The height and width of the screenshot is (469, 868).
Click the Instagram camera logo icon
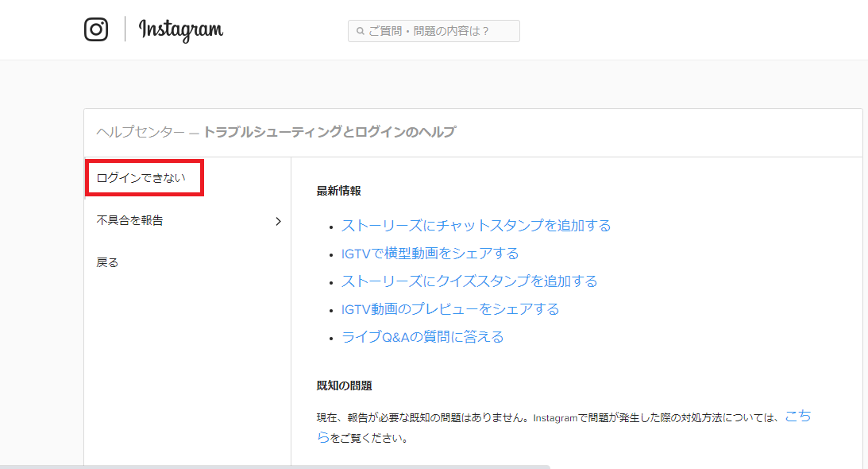96,29
